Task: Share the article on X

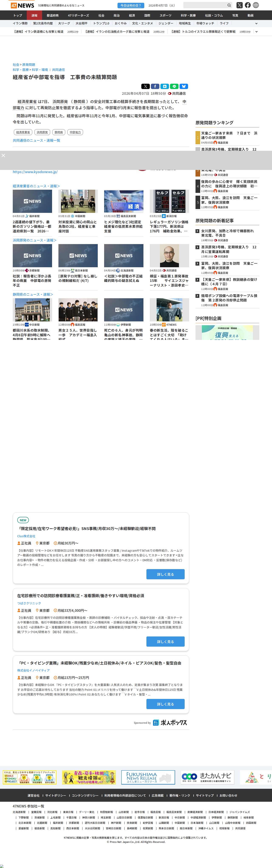Action: (x=145, y=86)
